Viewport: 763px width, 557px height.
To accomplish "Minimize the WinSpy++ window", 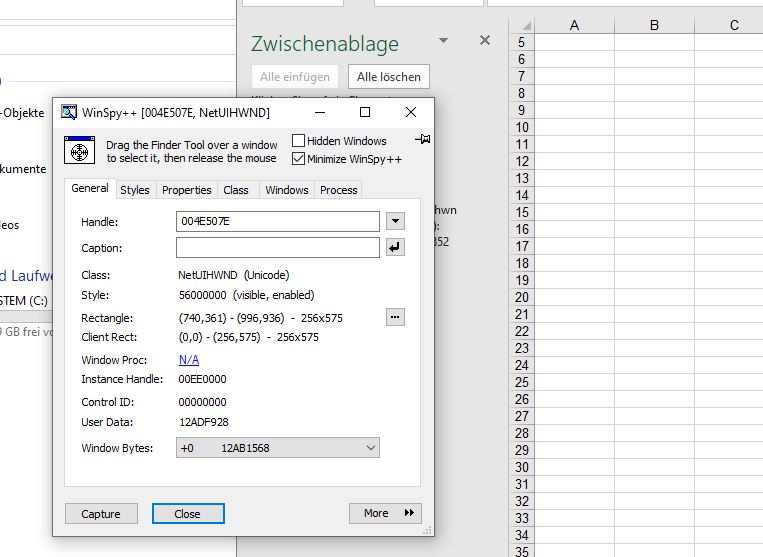I will point(320,112).
